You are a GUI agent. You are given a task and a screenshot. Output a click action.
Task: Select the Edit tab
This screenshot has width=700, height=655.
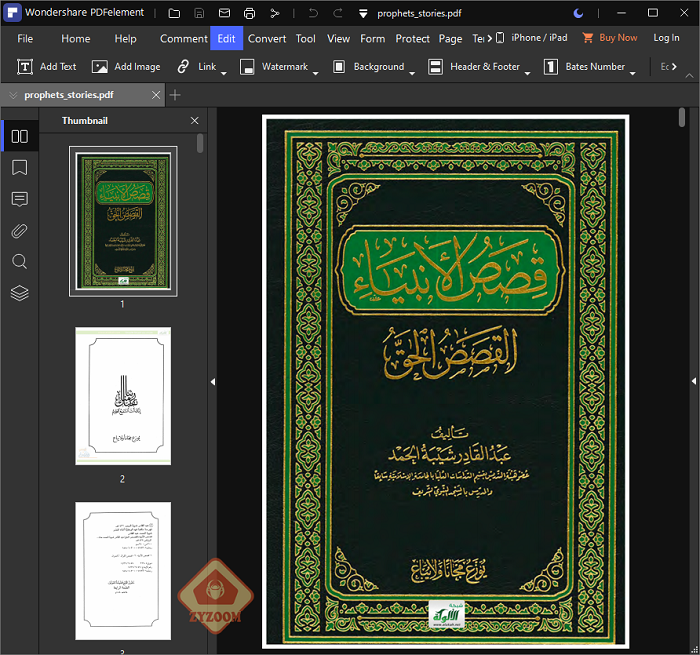pos(226,38)
